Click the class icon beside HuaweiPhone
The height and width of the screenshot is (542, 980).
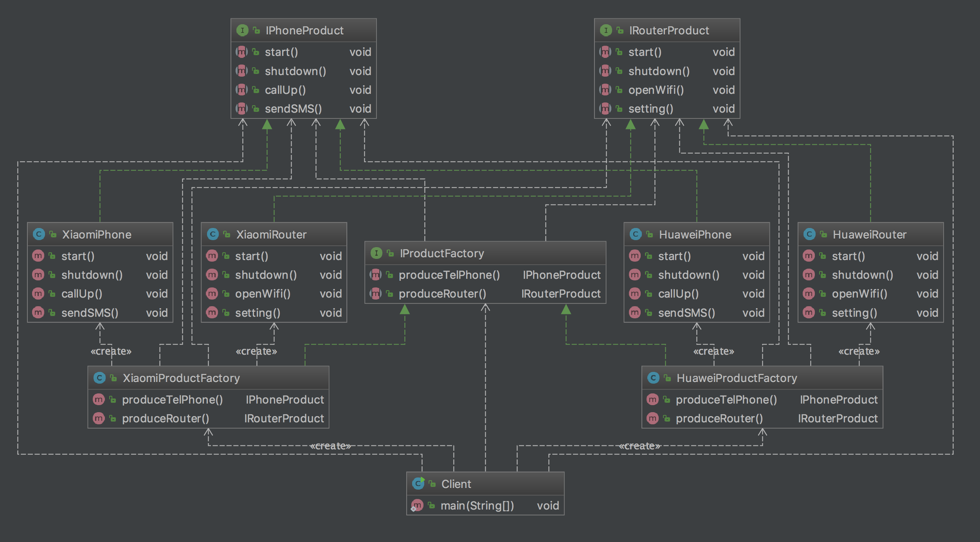point(636,234)
